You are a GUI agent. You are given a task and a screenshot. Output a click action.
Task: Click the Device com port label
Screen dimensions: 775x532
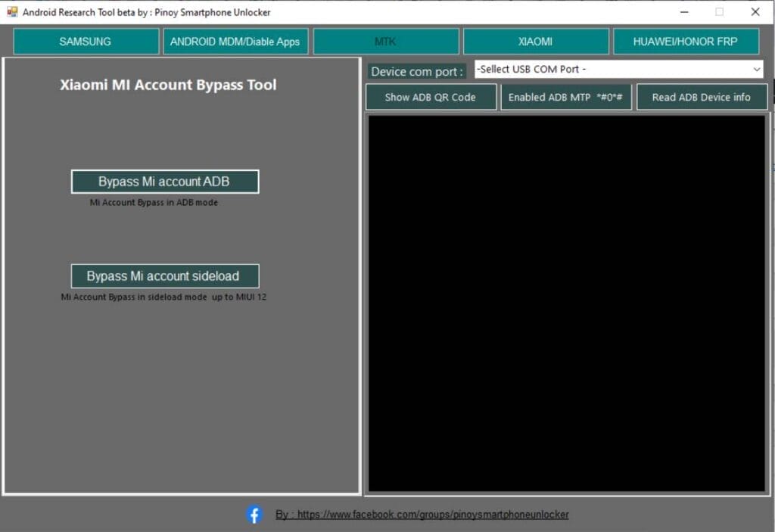point(417,71)
